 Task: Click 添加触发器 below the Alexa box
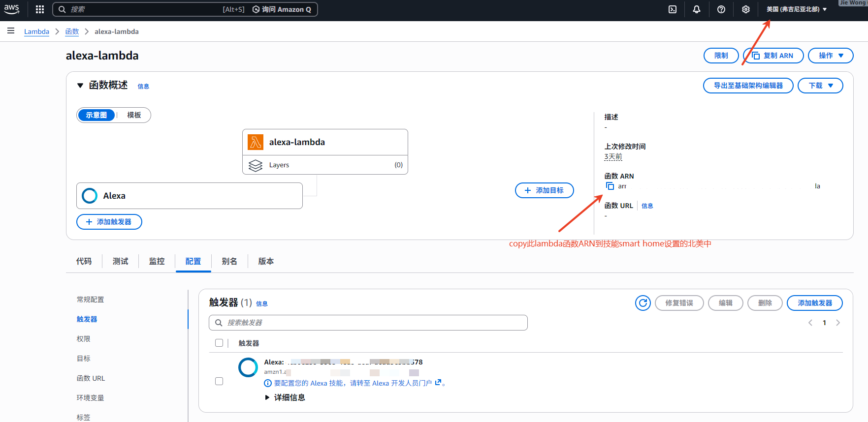tap(109, 222)
